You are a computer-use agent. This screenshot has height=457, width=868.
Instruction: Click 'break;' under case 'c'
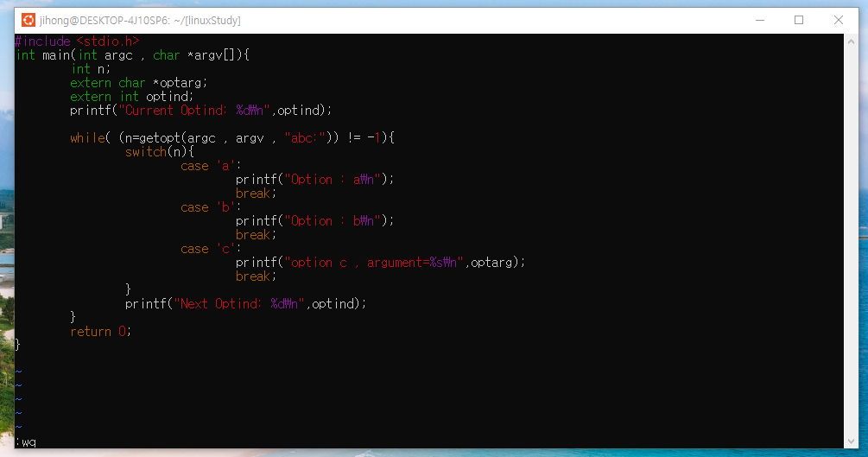256,276
